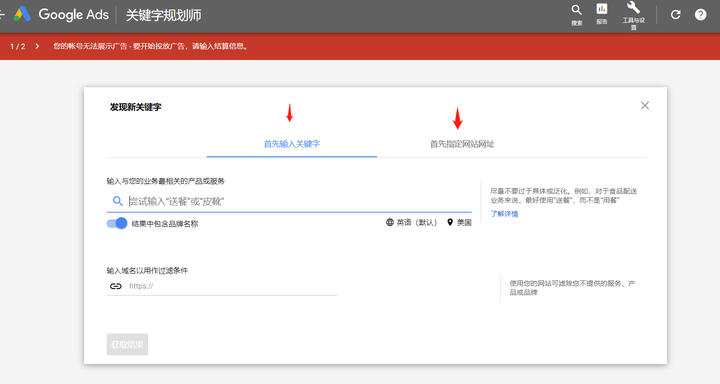Switch to 首先指定网站网址 tab
The image size is (720, 384).
pos(462,144)
